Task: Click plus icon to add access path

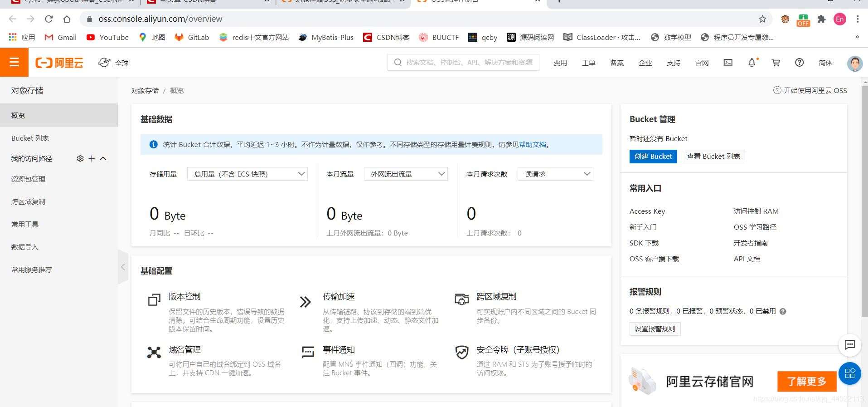Action: [92, 158]
